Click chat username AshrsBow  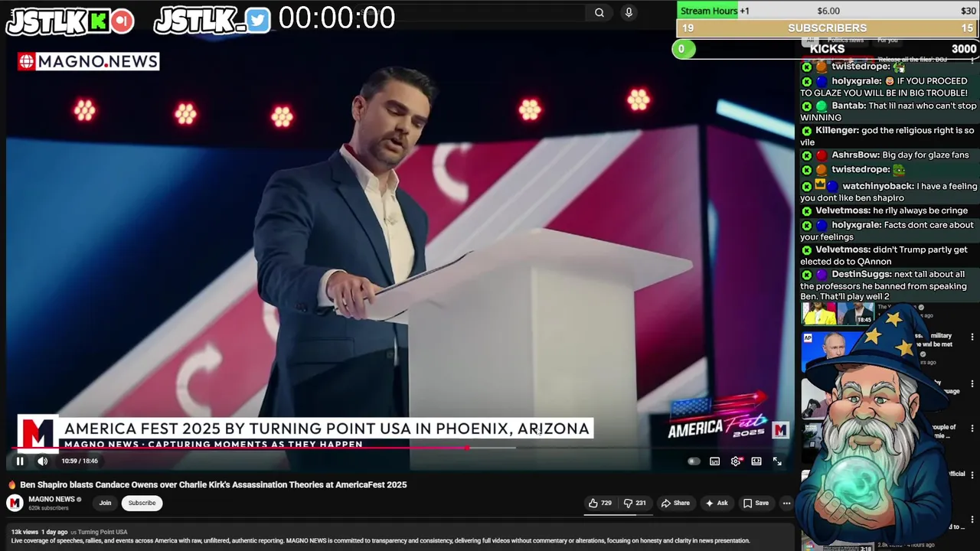(x=855, y=155)
